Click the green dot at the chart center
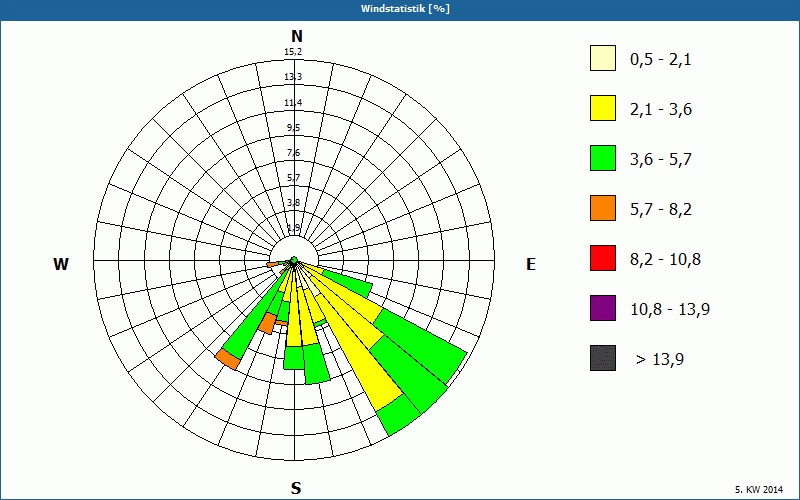The image size is (800, 500). pyautogui.click(x=294, y=261)
